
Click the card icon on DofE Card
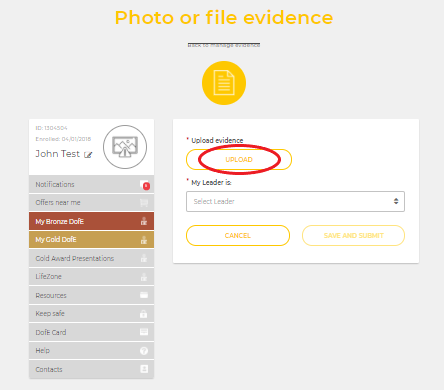[144, 332]
